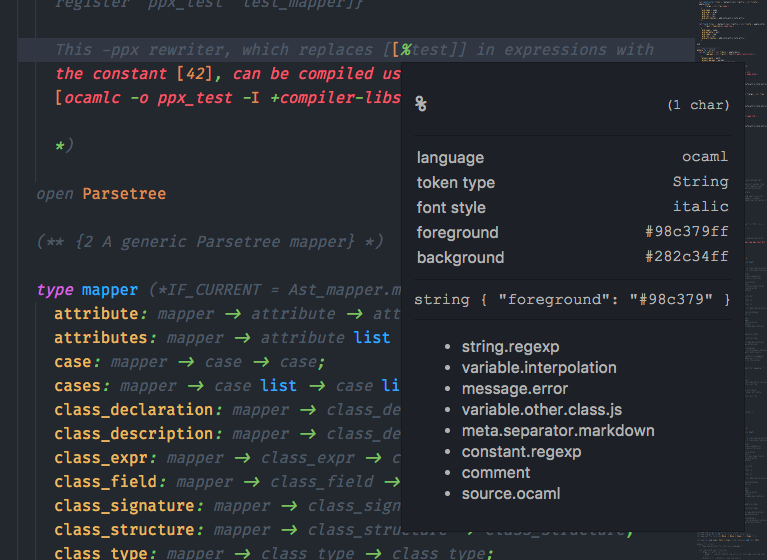Click the 'attribute:' record field
The height and width of the screenshot is (560, 767).
tap(100, 314)
